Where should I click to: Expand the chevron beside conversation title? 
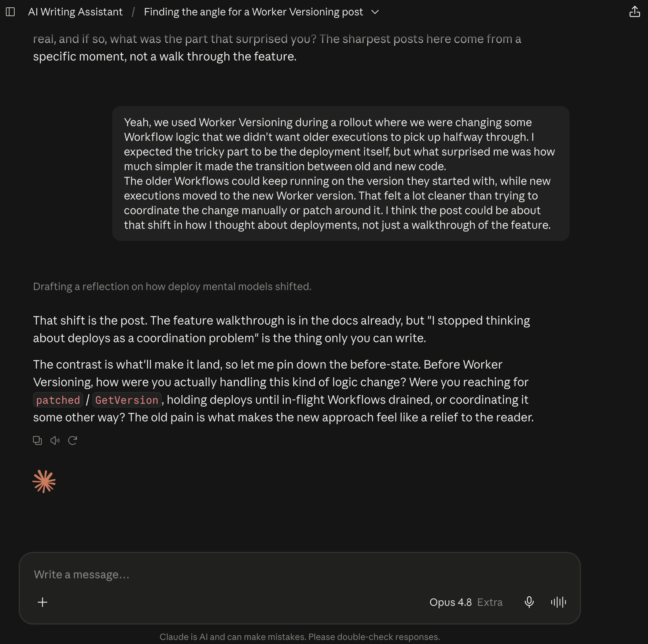(x=375, y=12)
